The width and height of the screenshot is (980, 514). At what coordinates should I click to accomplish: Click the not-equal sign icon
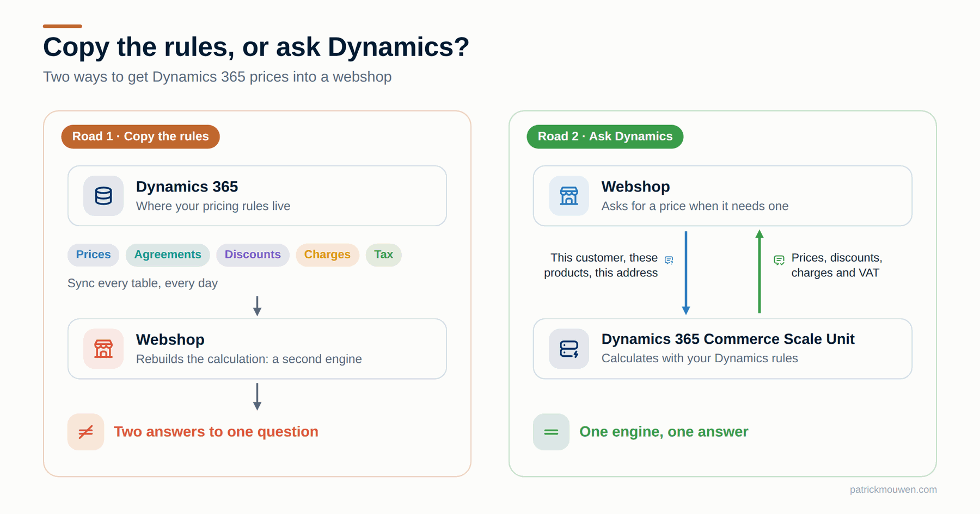pos(85,432)
